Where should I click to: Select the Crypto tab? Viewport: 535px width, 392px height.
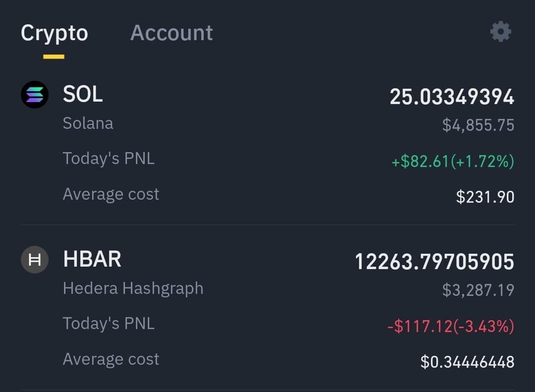54,33
